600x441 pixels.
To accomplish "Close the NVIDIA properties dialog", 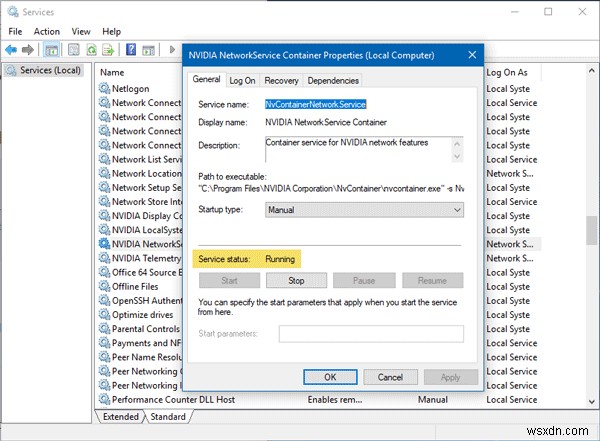I will 472,55.
